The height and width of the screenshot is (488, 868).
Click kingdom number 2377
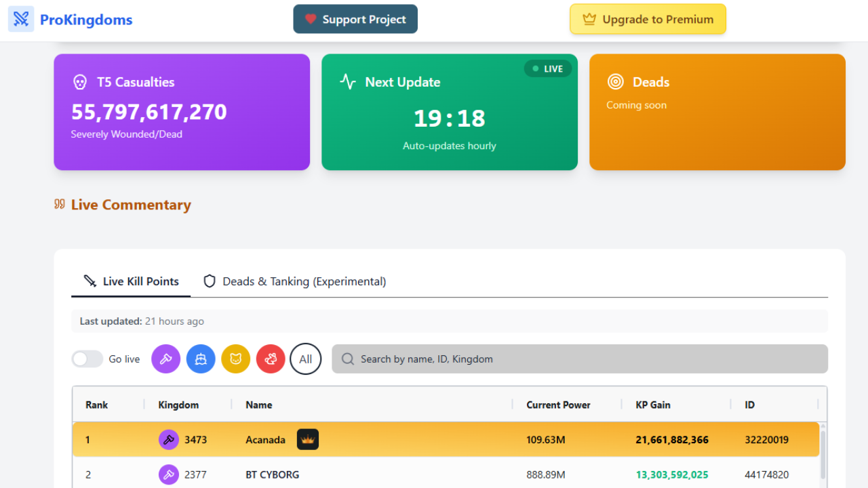pos(196,474)
